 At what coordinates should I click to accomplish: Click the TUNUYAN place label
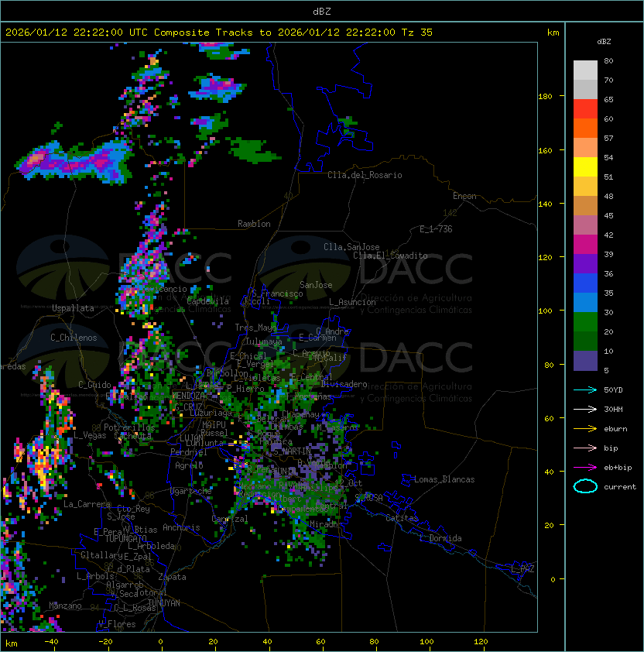pos(164,603)
